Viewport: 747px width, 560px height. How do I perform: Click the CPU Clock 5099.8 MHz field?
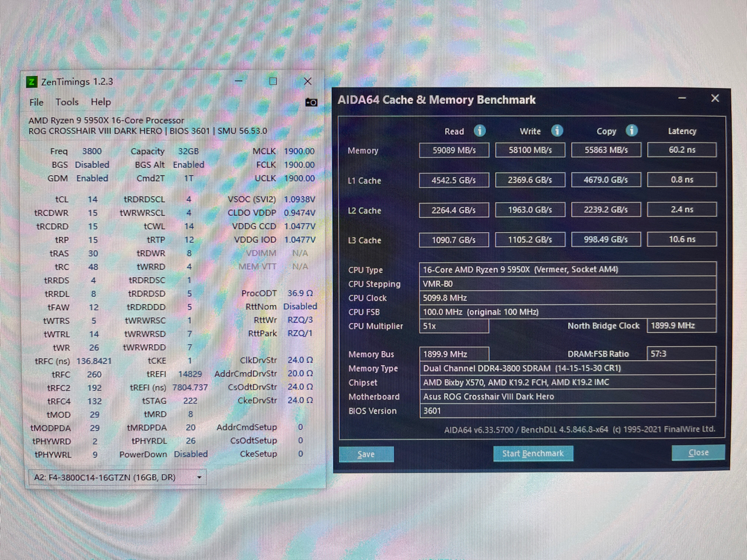567,297
